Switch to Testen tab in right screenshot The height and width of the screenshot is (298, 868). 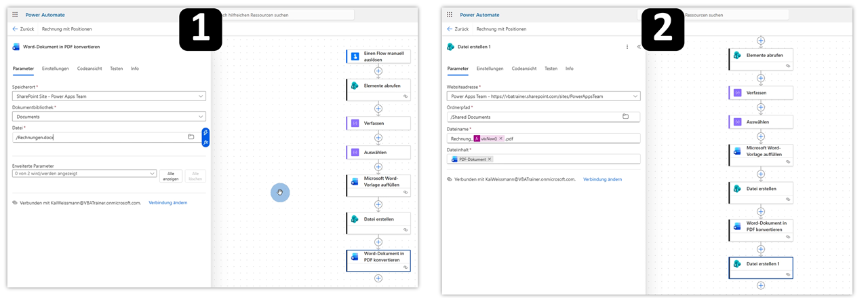(x=551, y=69)
